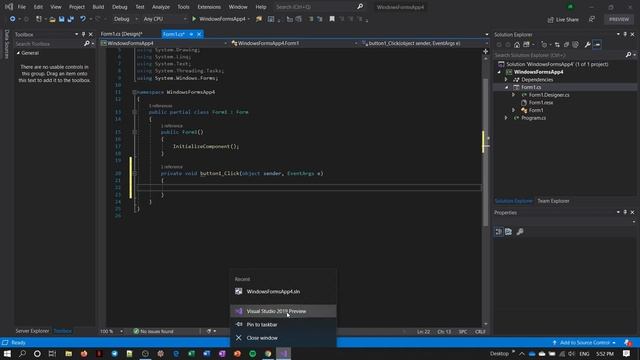Click Preview Selected Items icon in Solution Explorer
This screenshot has width=640, height=360.
597,44
